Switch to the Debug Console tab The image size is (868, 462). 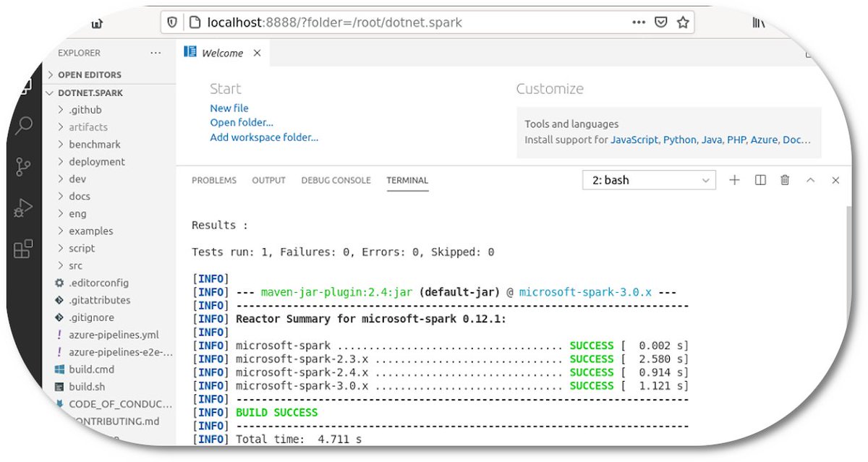coord(336,180)
